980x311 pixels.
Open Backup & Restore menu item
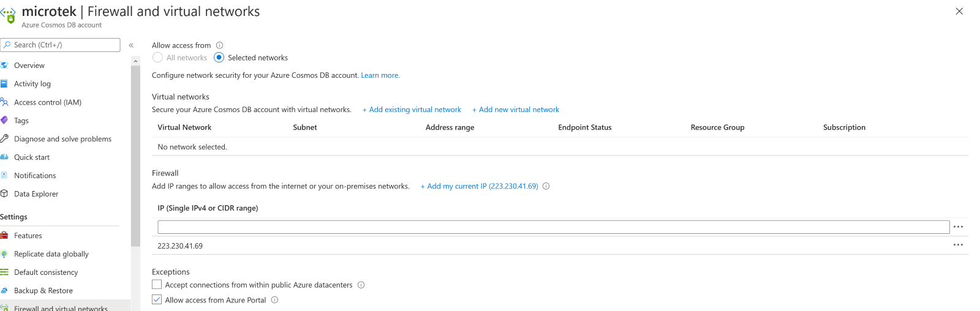43,291
